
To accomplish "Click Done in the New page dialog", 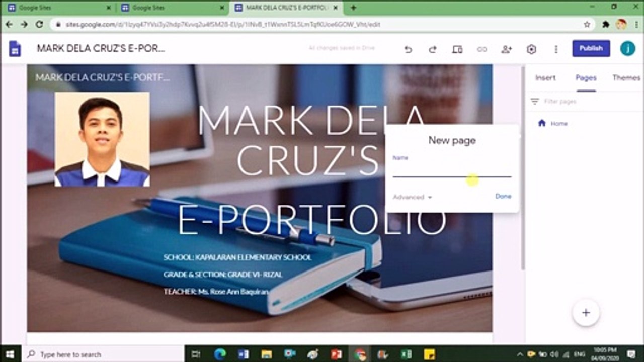I will [503, 197].
